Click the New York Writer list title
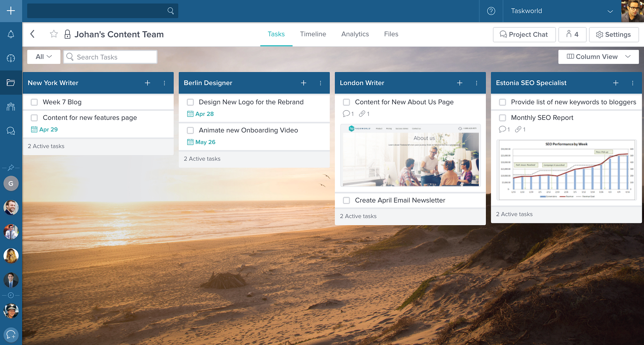 (x=53, y=83)
